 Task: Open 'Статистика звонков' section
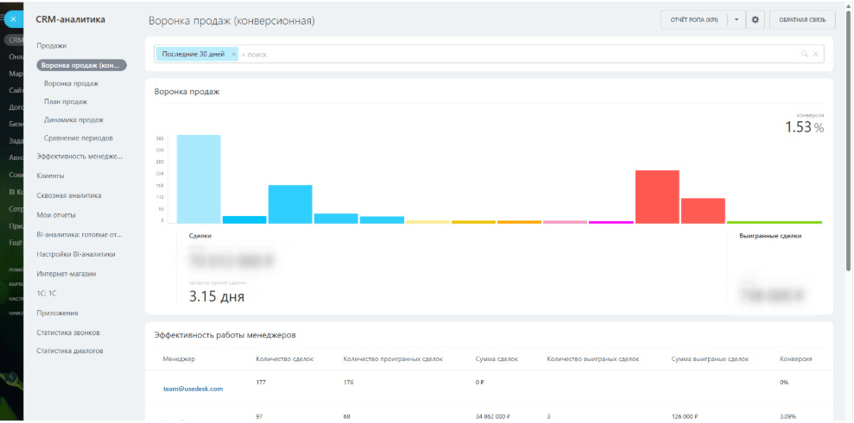(68, 332)
